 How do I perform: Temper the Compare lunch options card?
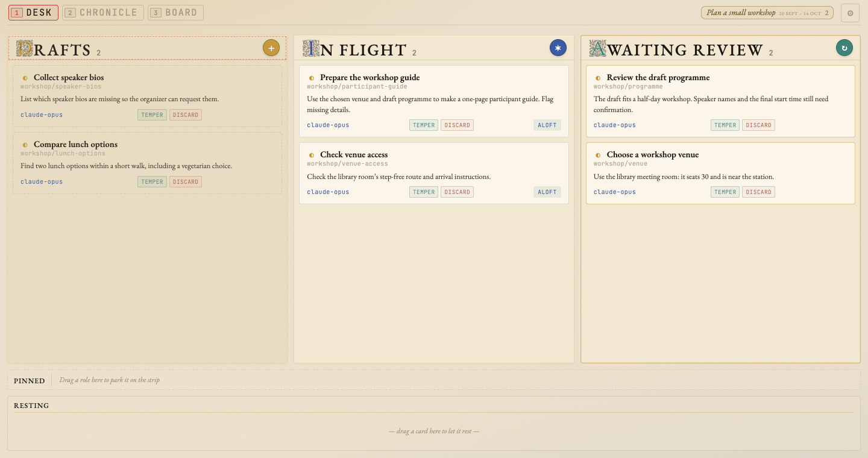click(x=152, y=182)
